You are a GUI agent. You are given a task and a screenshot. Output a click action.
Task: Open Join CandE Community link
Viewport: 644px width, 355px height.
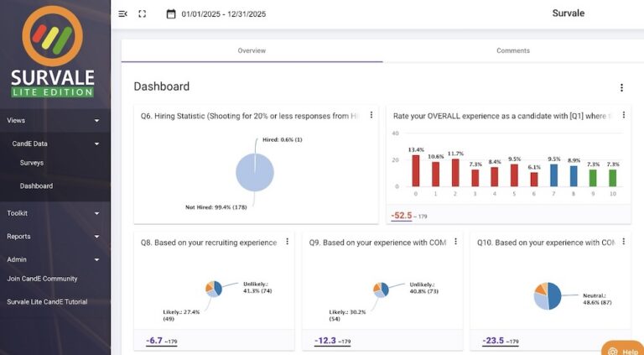(x=42, y=279)
